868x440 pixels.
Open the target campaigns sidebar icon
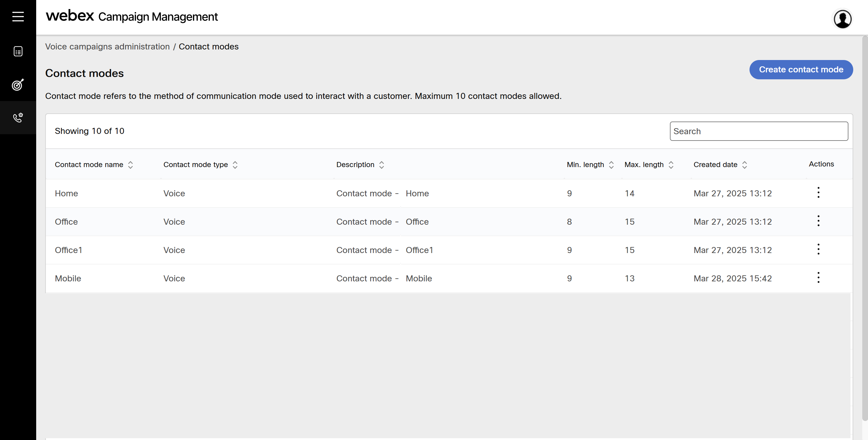click(18, 85)
